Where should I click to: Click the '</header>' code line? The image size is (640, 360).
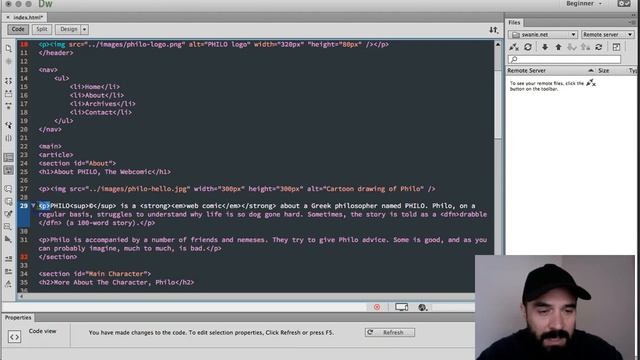point(56,53)
